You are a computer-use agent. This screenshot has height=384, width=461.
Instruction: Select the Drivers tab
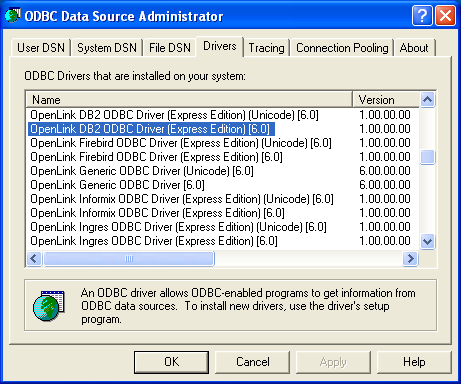[220, 46]
